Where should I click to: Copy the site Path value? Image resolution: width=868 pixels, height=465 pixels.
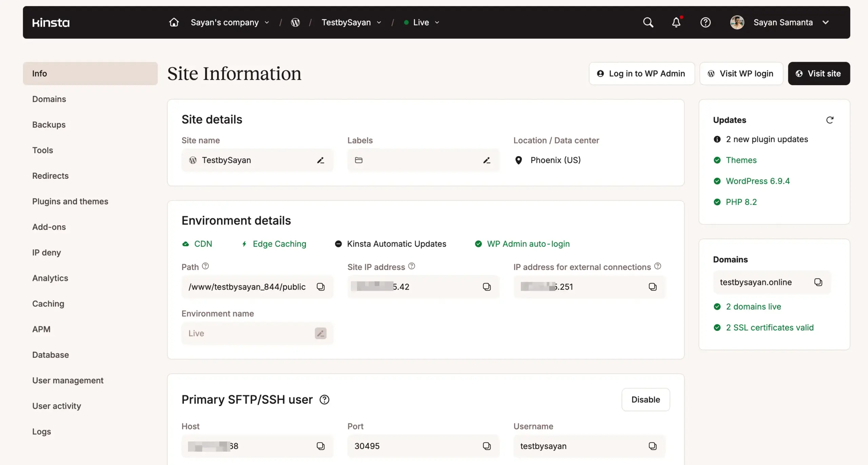click(x=321, y=287)
